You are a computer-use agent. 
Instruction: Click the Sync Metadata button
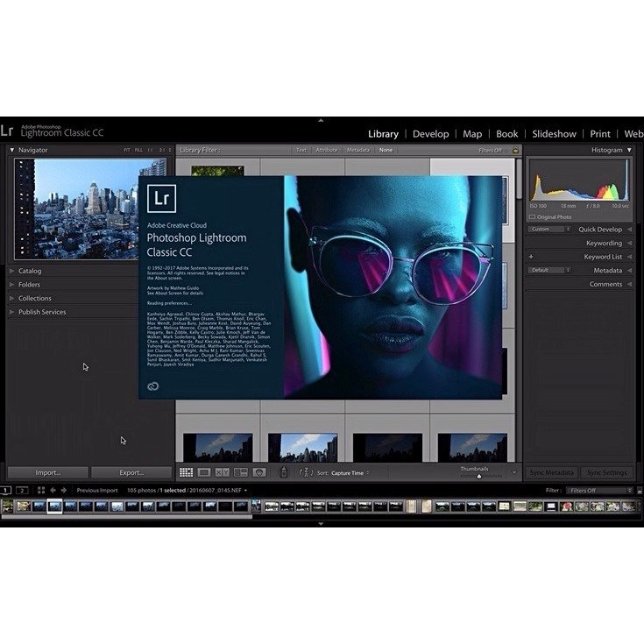pyautogui.click(x=552, y=473)
